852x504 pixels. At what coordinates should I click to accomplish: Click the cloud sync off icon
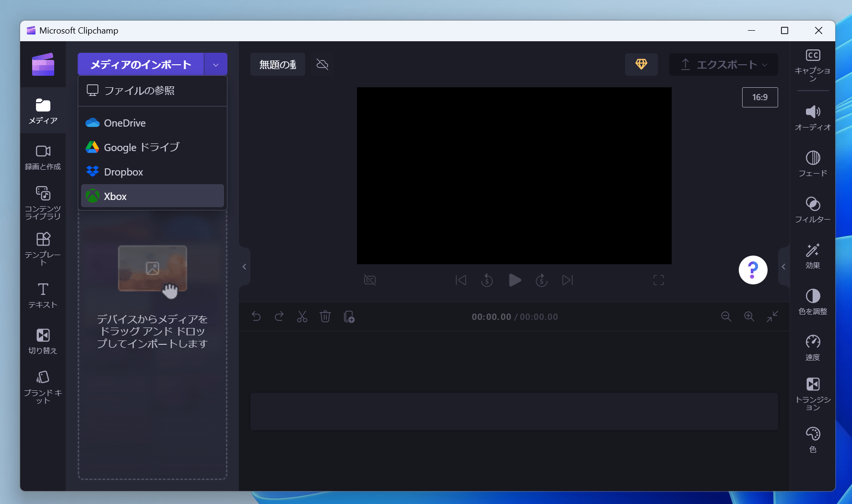pos(322,64)
